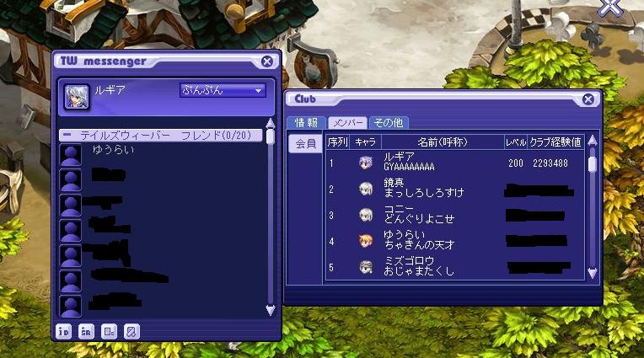Click character icon of member ミズゴロウ
The height and width of the screenshot is (358, 644).
[x=365, y=267]
